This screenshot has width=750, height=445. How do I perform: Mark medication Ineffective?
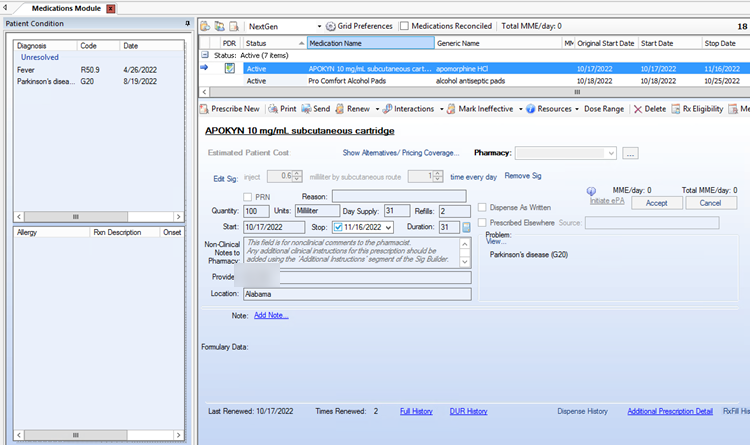pos(480,109)
